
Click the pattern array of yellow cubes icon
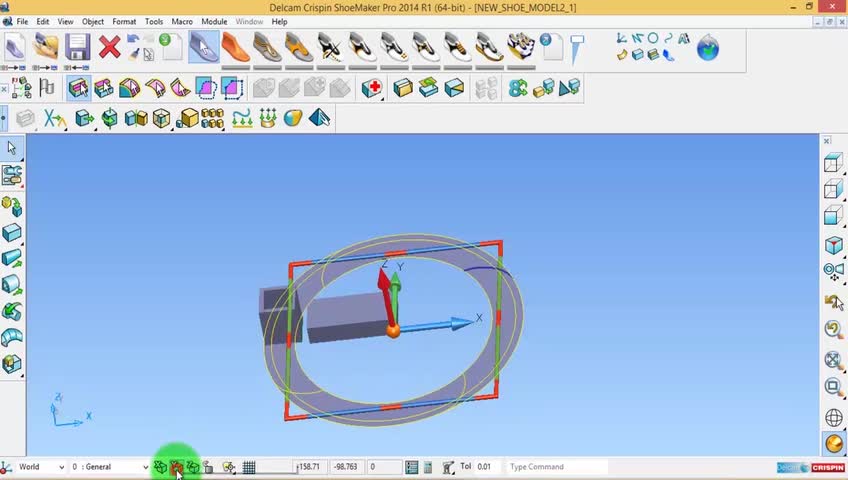pos(213,118)
